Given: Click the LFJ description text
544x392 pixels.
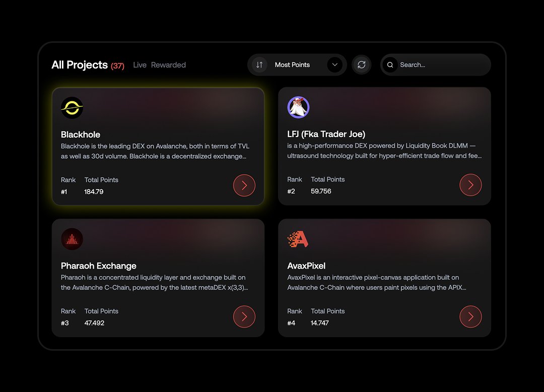Looking at the screenshot, I should click(x=384, y=151).
